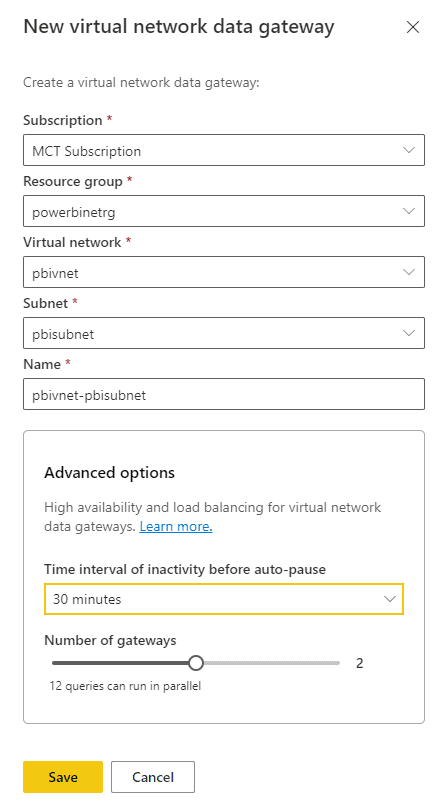This screenshot has width=442, height=803.
Task: Open the pbivnet virtual network dropdown
Action: click(224, 272)
